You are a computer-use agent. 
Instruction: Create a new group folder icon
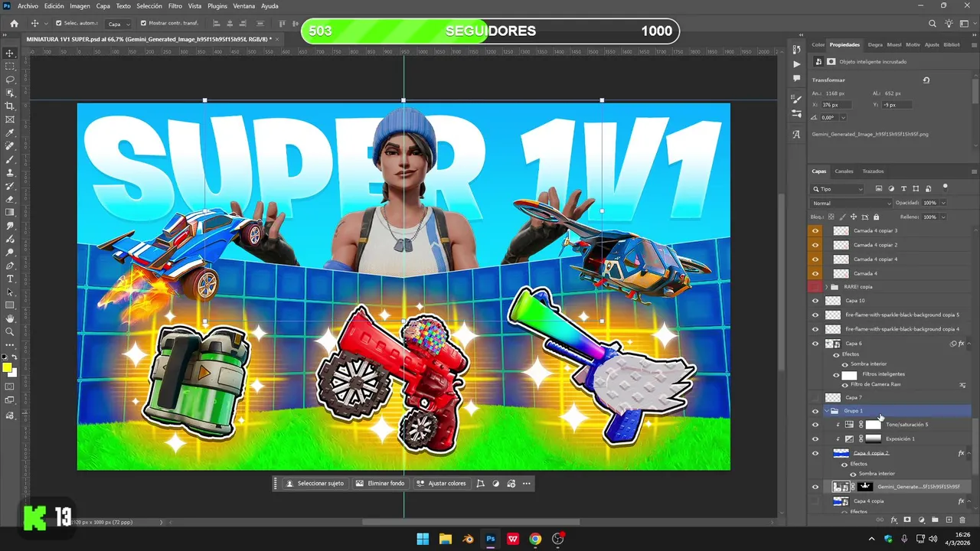(x=936, y=520)
